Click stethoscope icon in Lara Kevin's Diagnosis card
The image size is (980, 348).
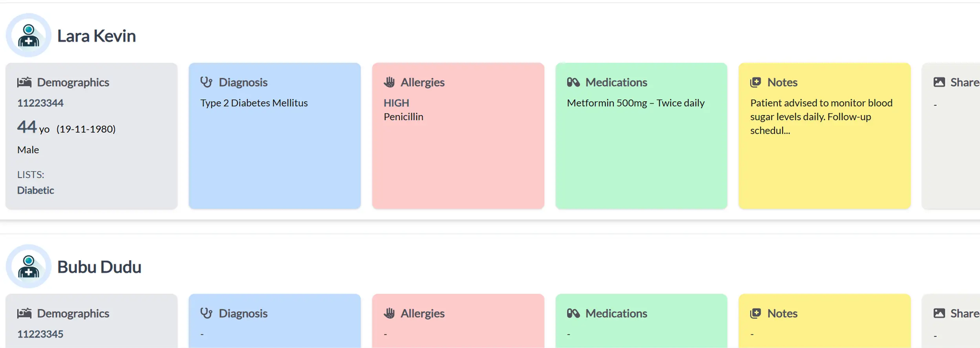(x=207, y=82)
